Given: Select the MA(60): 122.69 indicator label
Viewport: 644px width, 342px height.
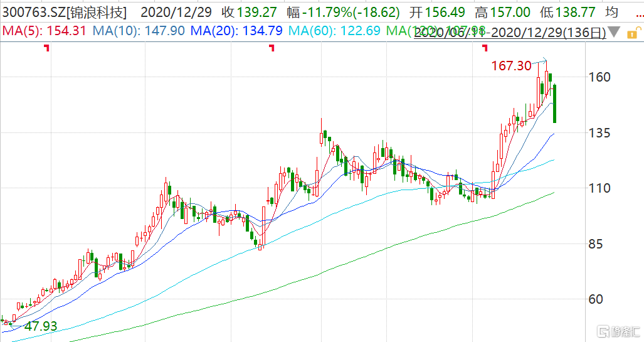Looking at the screenshot, I should pos(335,31).
